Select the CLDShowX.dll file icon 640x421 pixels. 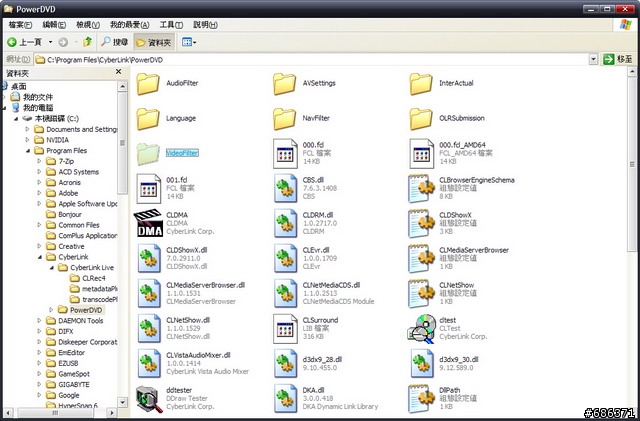[x=149, y=258]
